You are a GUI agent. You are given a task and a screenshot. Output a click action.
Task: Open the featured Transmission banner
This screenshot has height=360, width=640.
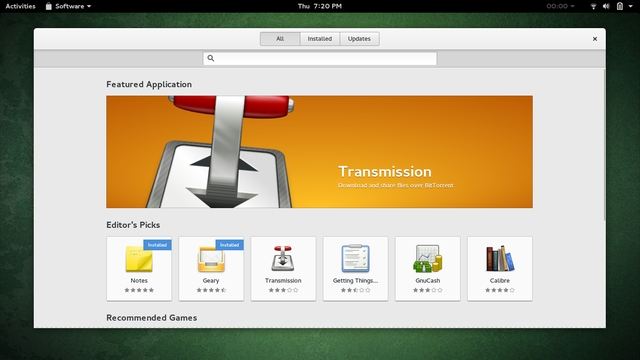tap(319, 152)
